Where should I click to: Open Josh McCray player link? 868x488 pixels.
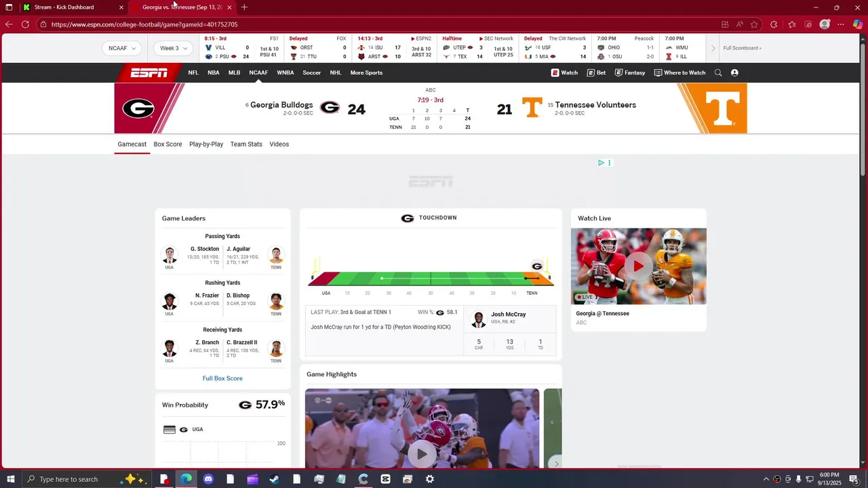(x=509, y=314)
